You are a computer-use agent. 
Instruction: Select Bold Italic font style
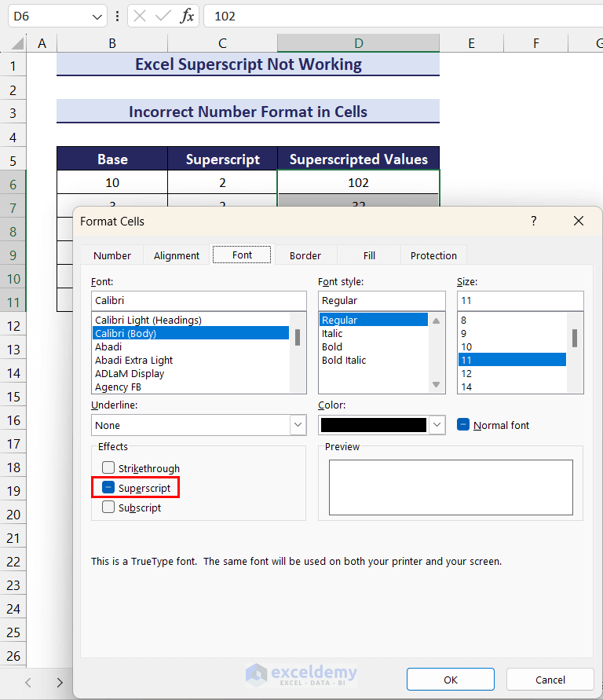click(374, 361)
